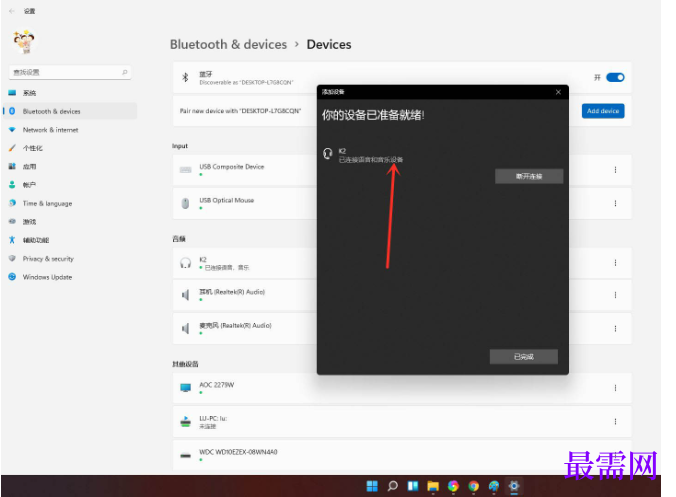
Task: Click the user avatar picture
Action: (x=24, y=42)
